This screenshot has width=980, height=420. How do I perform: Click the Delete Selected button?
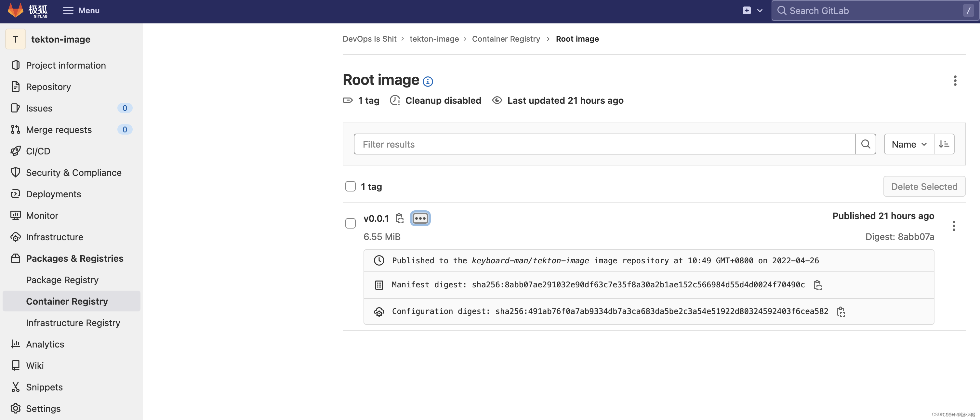click(x=924, y=186)
